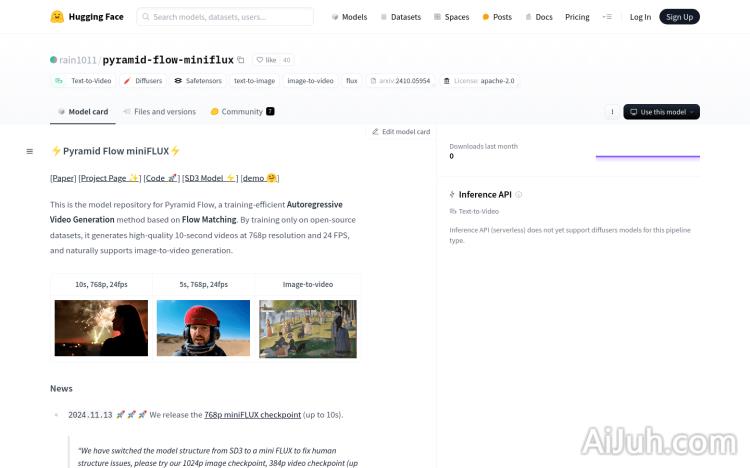
Task: Open the Datasets page in navbar
Action: pos(400,17)
